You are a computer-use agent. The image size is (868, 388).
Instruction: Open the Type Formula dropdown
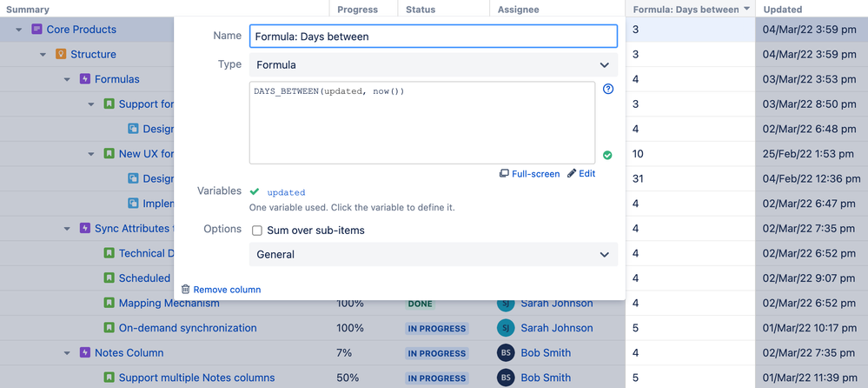434,65
